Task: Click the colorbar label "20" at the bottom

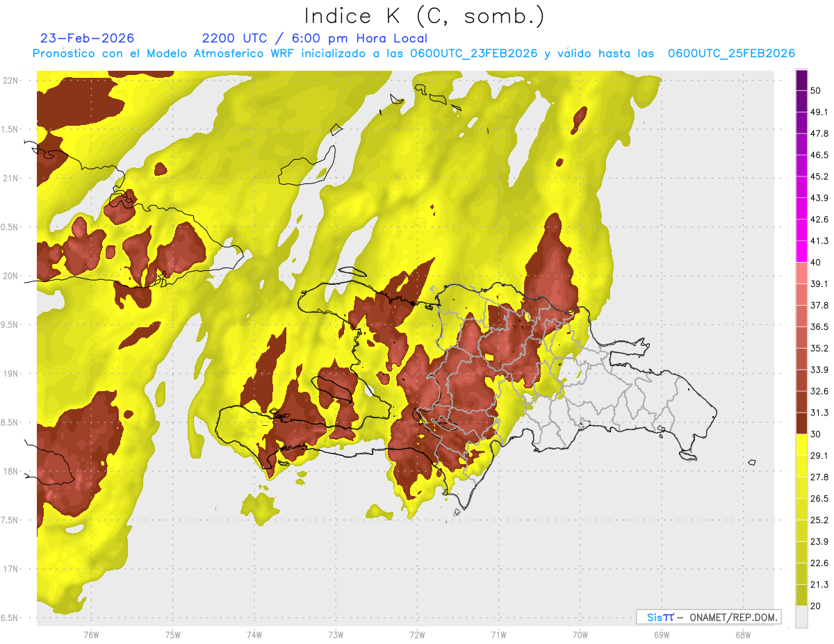Action: point(816,606)
